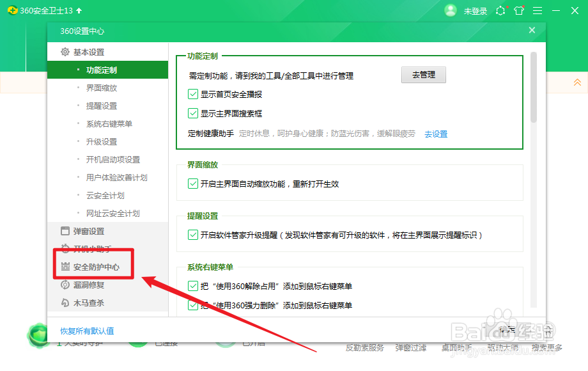The width and height of the screenshot is (588, 371).
Task: Toggle 开启主界面自动缩放功能 checkbox
Action: coord(193,184)
